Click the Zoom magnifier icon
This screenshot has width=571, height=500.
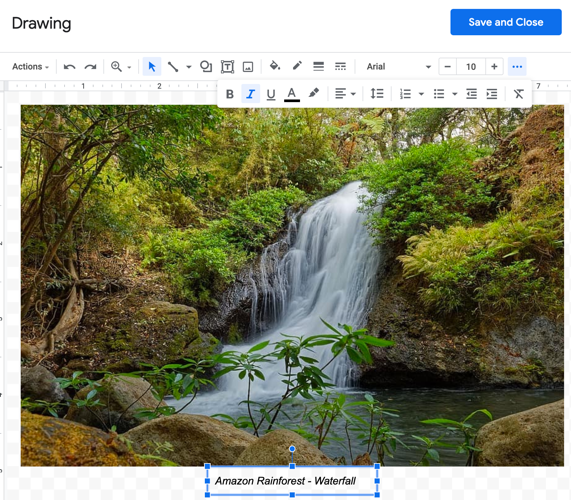(116, 67)
